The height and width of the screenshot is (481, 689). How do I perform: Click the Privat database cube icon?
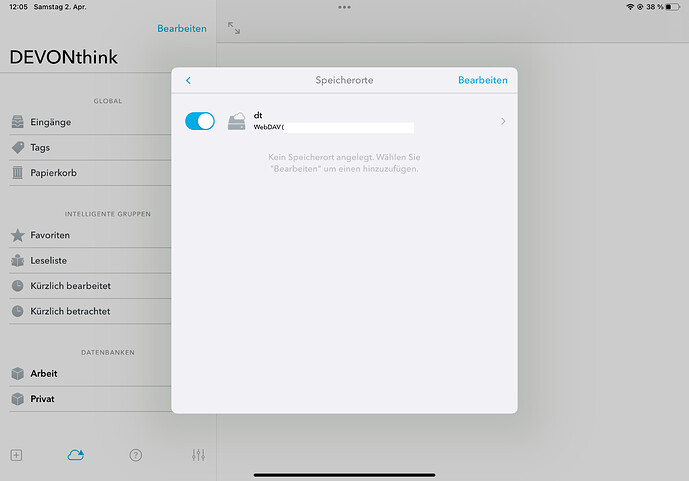(18, 399)
